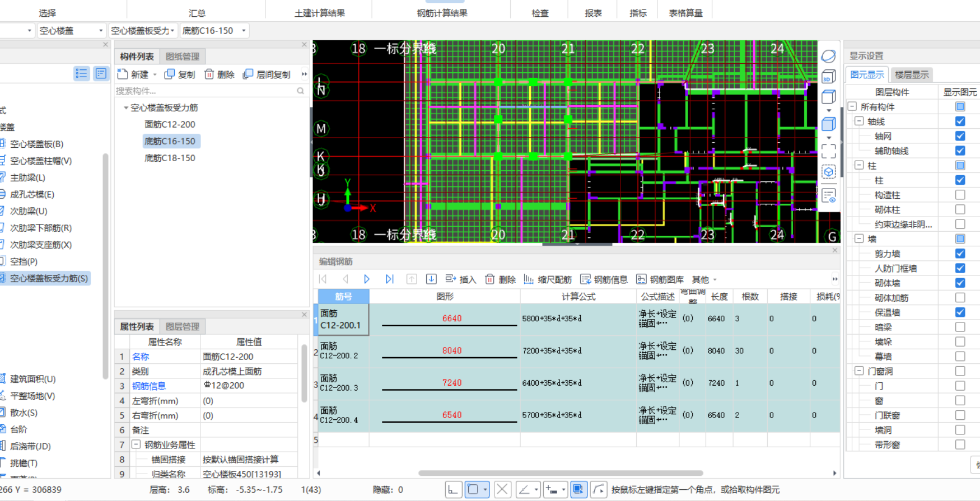The width and height of the screenshot is (980, 501).
Task: Toggle the 轴网 display checkbox
Action: pyautogui.click(x=960, y=136)
